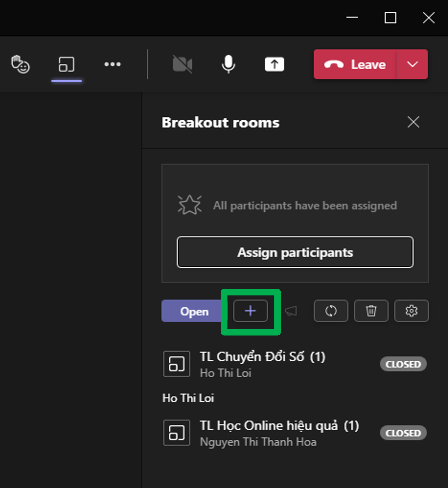Open the More actions ellipsis menu
448x488 pixels.
point(112,64)
